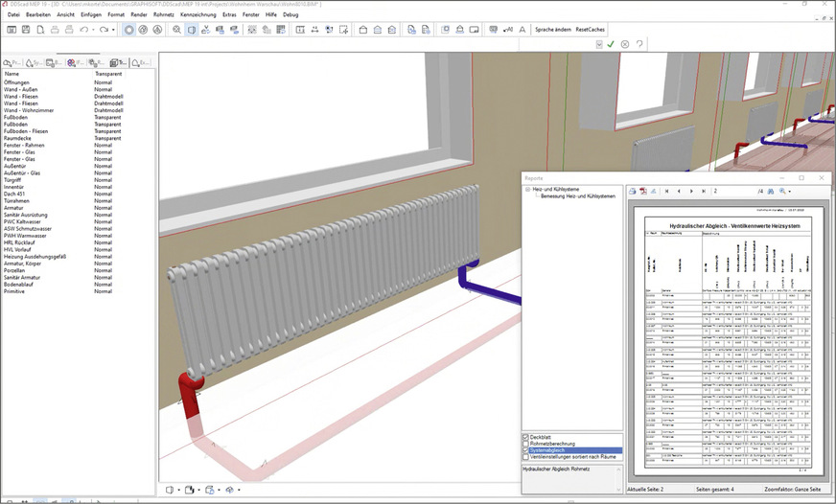
Task: Check Ventileinstellungen sortiert nach Räume option
Action: [525, 457]
